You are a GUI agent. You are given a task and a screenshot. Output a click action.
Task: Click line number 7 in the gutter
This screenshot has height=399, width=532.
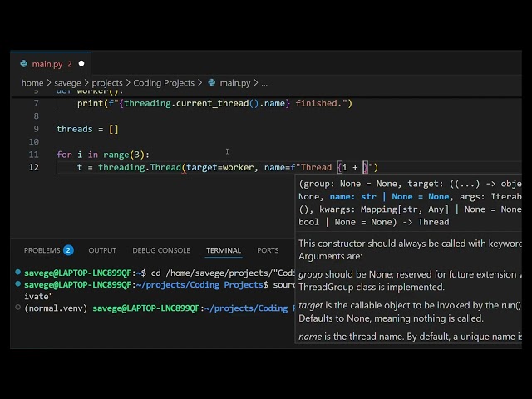point(36,103)
